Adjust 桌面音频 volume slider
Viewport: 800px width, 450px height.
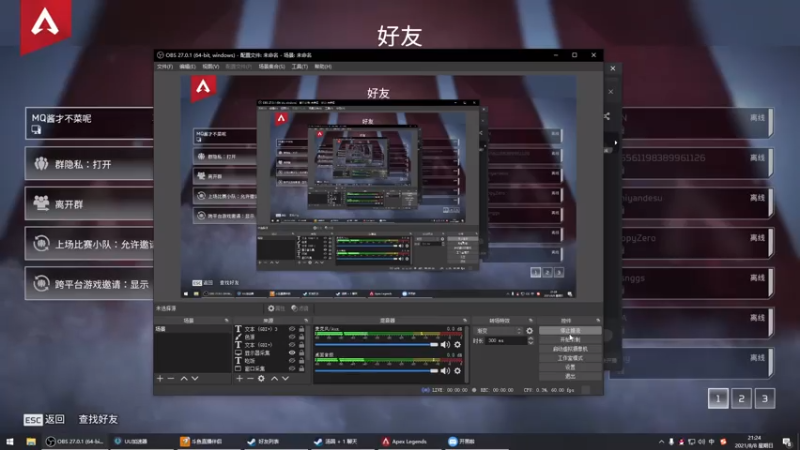click(377, 371)
